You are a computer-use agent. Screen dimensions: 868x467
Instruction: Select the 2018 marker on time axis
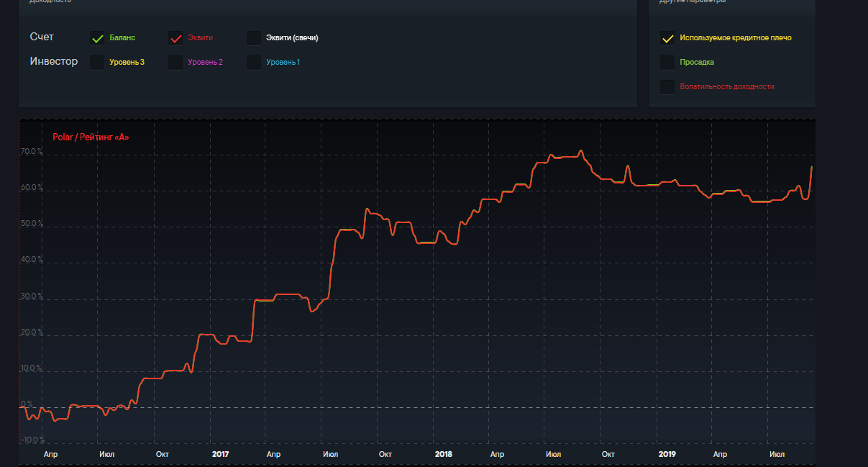pos(444,455)
